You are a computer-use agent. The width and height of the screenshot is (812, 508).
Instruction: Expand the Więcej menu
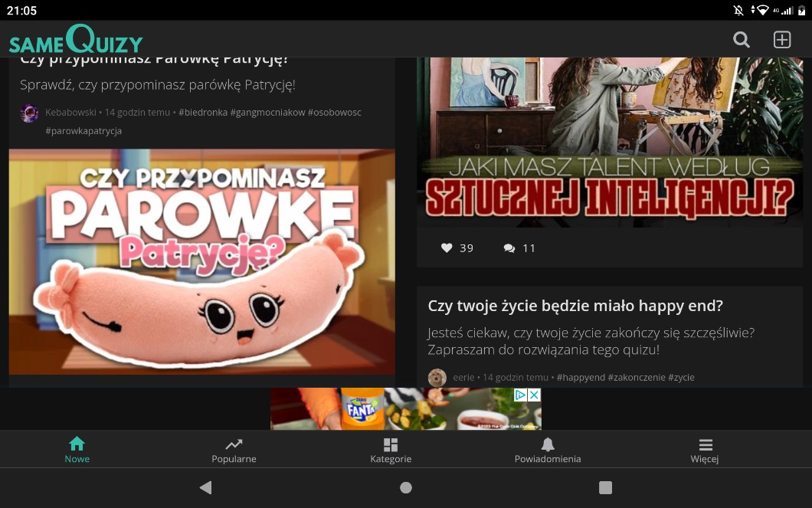[705, 450]
